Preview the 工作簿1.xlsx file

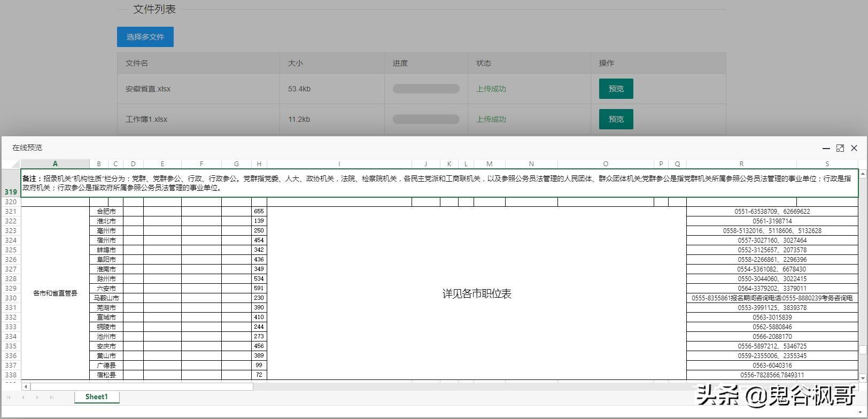click(616, 119)
